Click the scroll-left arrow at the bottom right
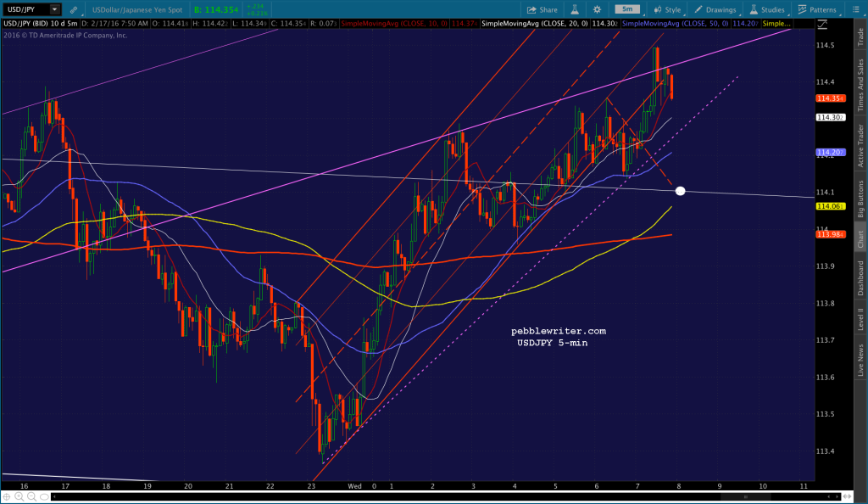This screenshot has height=504, width=868. [829, 497]
